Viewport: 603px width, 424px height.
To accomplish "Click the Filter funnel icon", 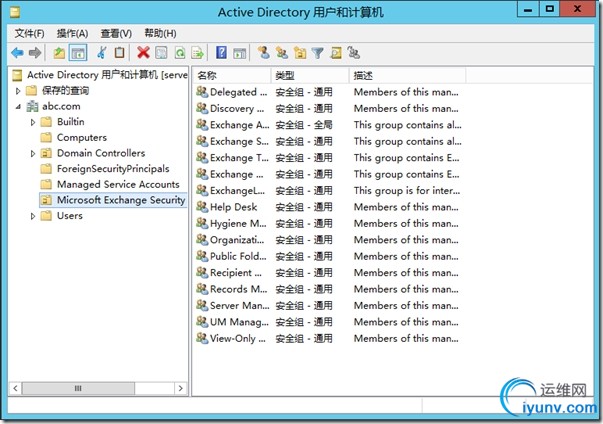I will click(318, 53).
